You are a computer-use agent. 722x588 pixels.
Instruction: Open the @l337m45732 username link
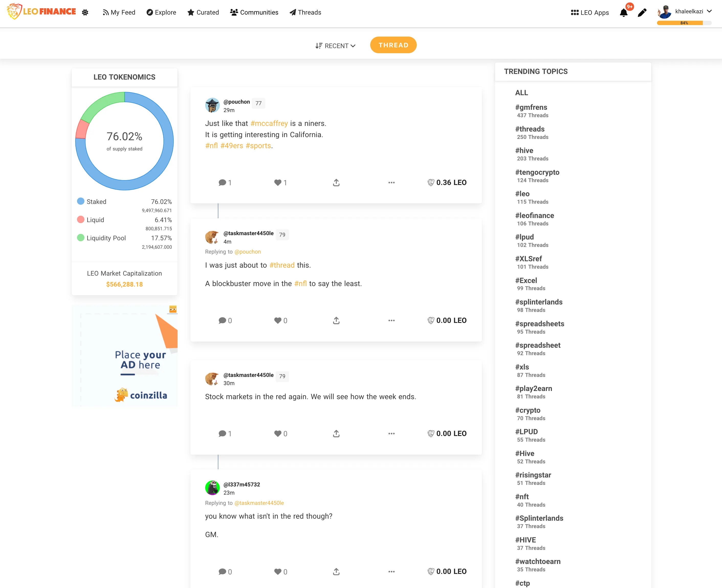(242, 484)
